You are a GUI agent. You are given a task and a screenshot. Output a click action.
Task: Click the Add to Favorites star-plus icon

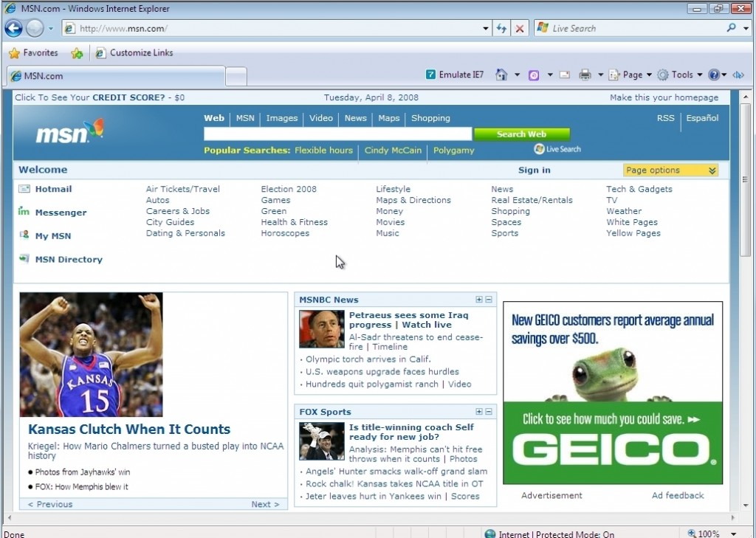coord(77,53)
